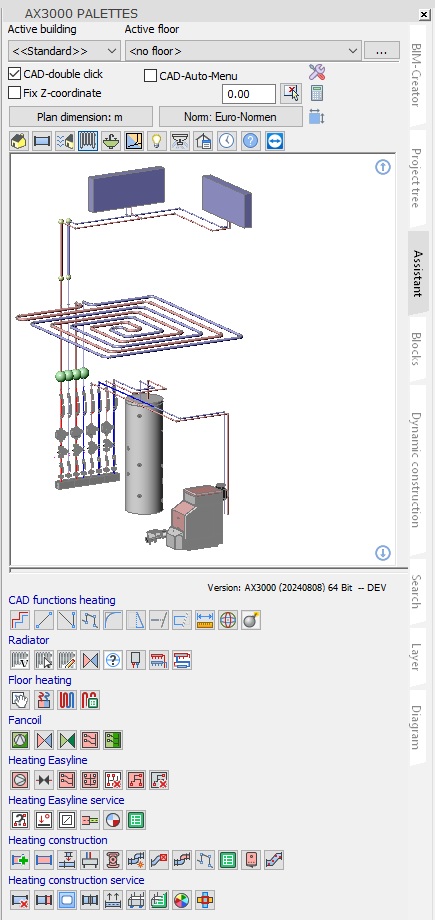Viewport: 435px width, 920px height.
Task: Select the add pipe green plus icon in Heating construction
Action: coord(19,860)
